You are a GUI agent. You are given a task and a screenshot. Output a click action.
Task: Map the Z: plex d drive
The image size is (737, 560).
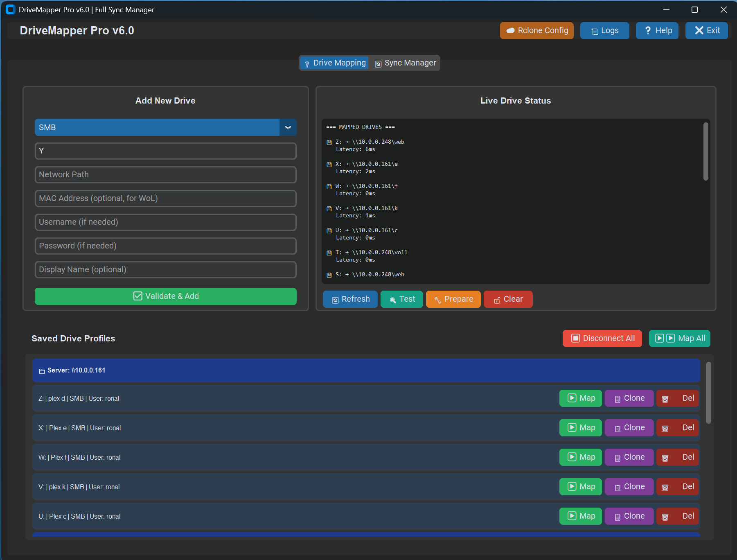pyautogui.click(x=580, y=398)
